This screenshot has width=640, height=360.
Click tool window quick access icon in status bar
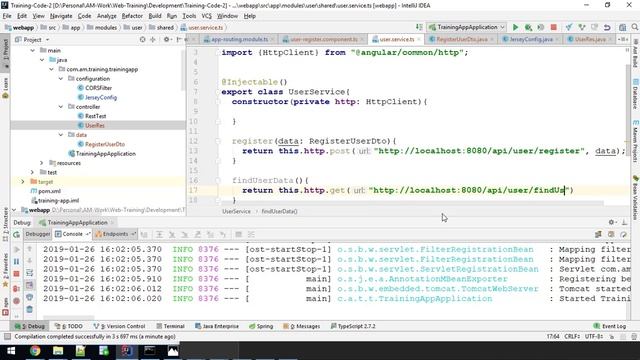[7, 336]
